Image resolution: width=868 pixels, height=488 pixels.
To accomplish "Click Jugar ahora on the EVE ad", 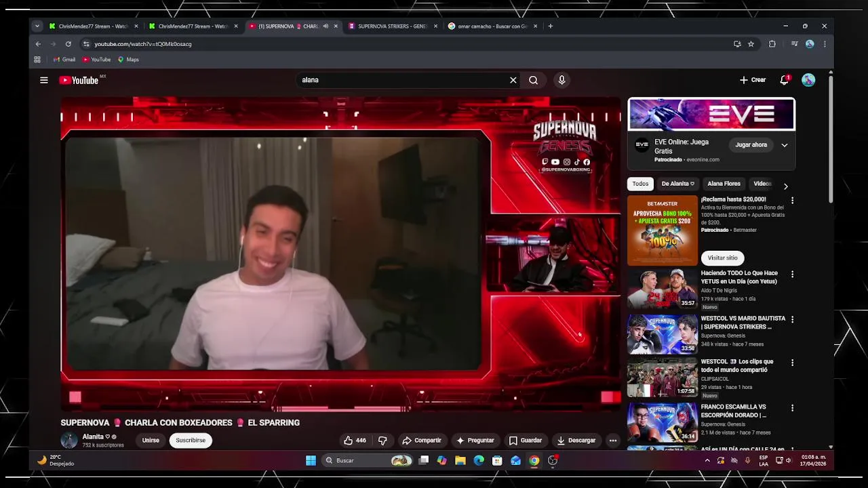I will coord(751,145).
